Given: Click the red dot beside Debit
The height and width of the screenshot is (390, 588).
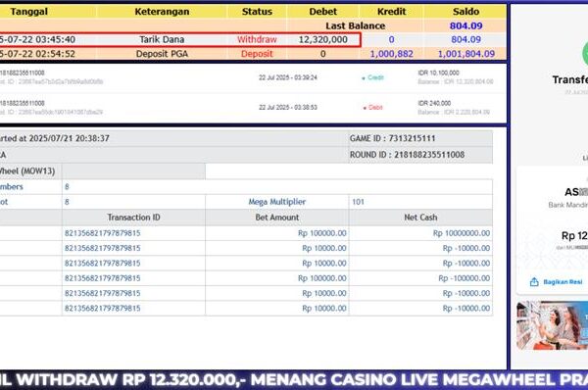Looking at the screenshot, I should click(365, 108).
